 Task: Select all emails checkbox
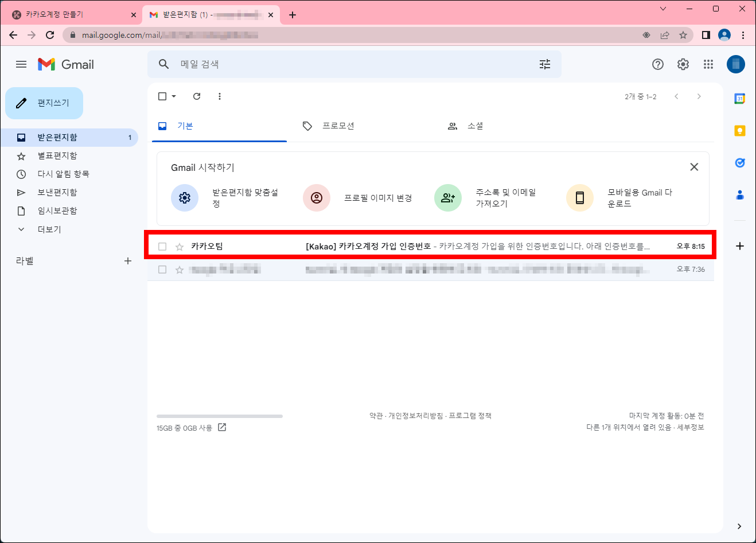coord(162,96)
